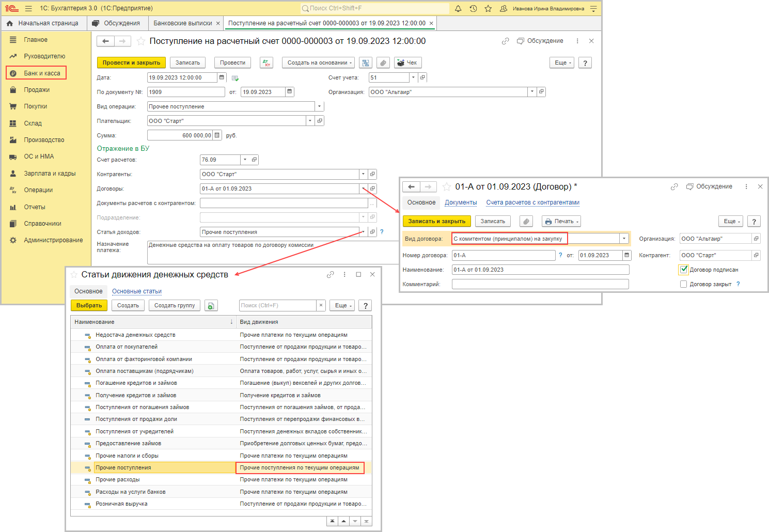The width and height of the screenshot is (769, 532).
Task: Click Чек button in receipt toolbar
Action: coord(408,62)
